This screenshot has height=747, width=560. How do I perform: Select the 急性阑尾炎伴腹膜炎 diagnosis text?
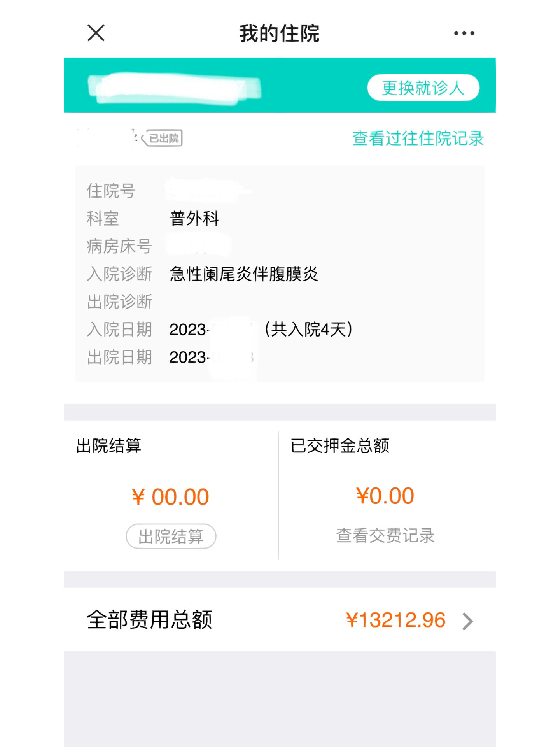point(244,274)
